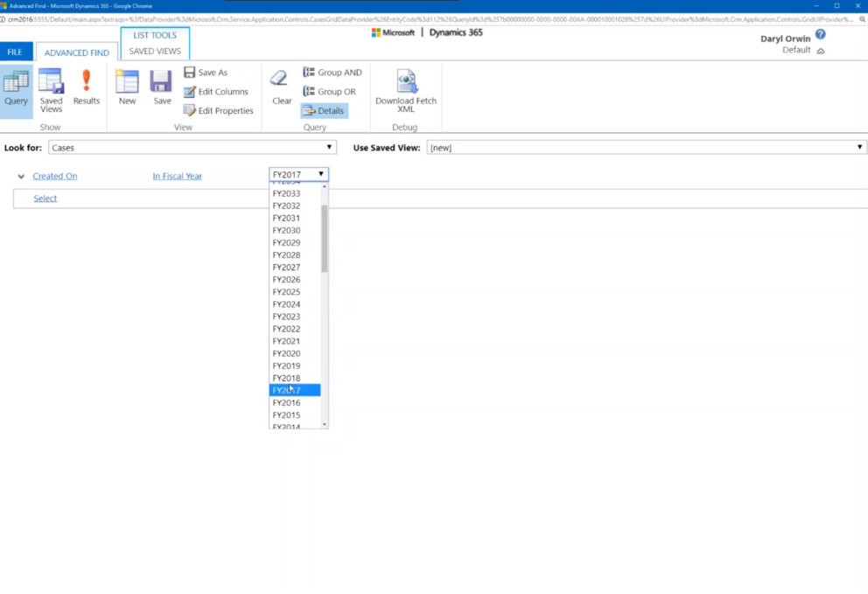Screen dimensions: 868x594
Task: Pick FY2020 from the list
Action: coord(295,353)
